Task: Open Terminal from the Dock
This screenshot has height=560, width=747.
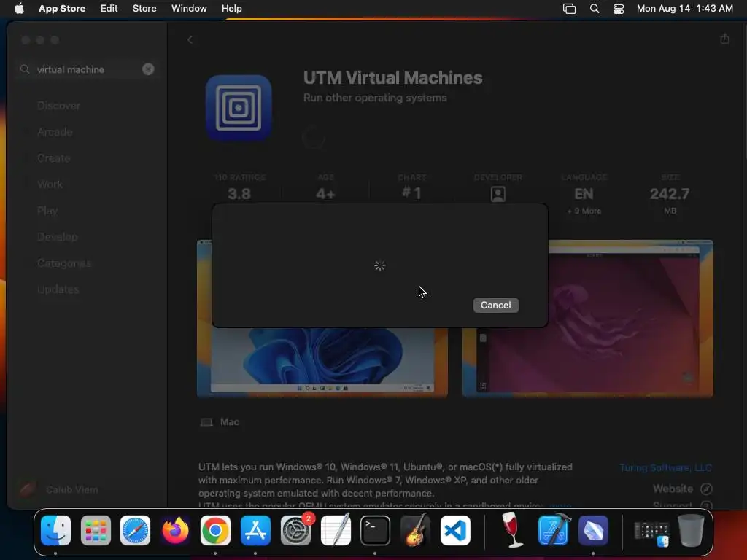Action: pyautogui.click(x=375, y=531)
